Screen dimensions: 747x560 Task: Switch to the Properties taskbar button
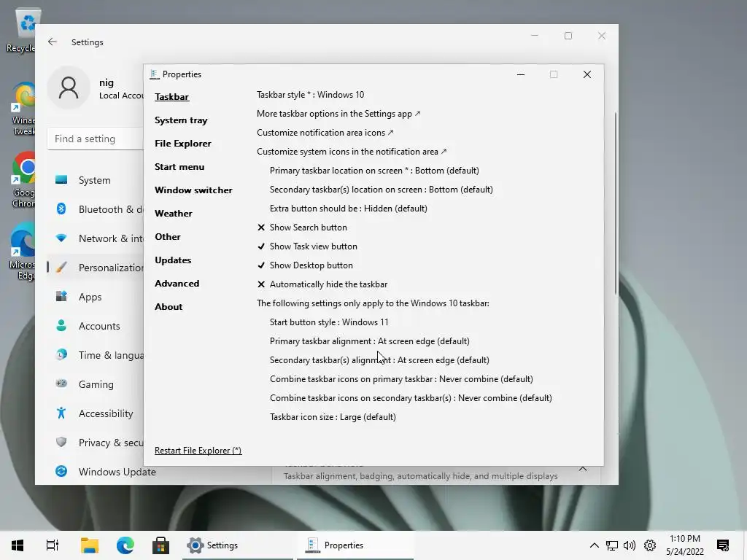point(355,545)
